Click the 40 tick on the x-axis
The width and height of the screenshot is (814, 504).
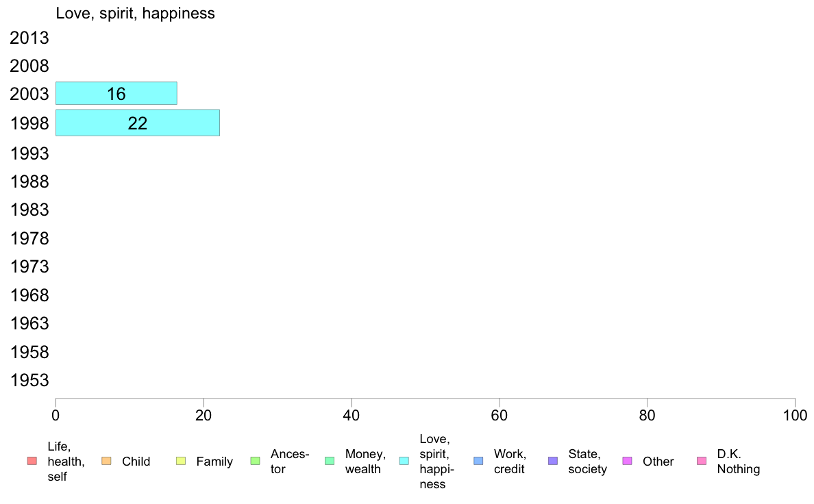[351, 415]
